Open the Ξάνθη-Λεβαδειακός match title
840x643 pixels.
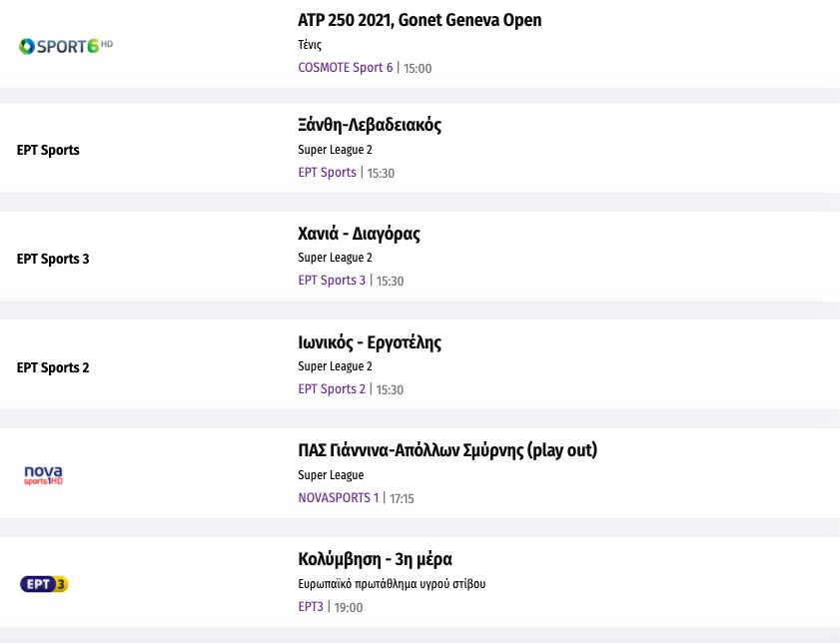[x=370, y=125]
